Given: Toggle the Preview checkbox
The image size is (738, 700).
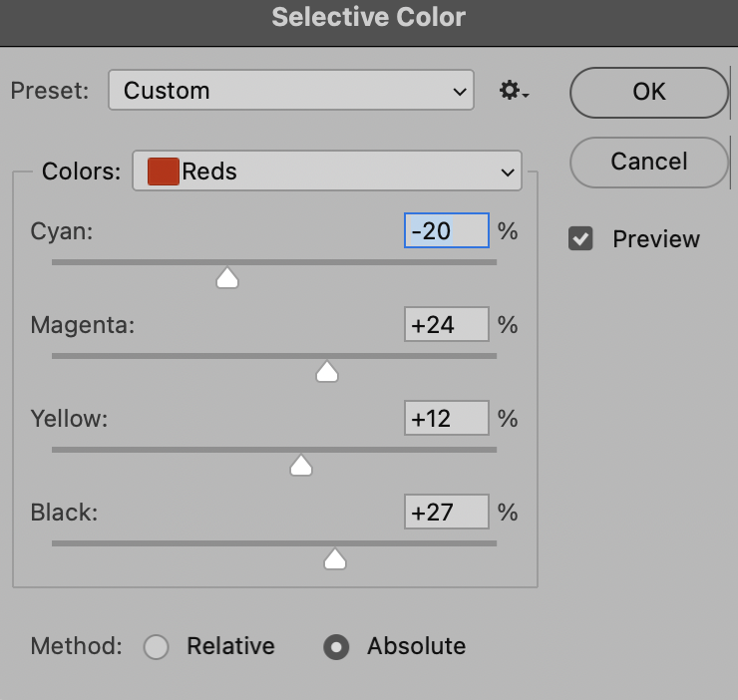Looking at the screenshot, I should [x=580, y=238].
